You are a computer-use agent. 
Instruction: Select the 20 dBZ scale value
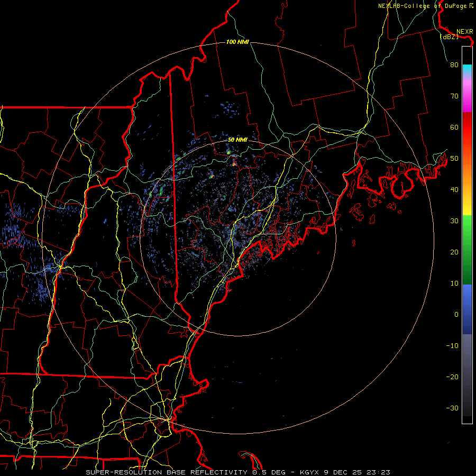pyautogui.click(x=454, y=252)
